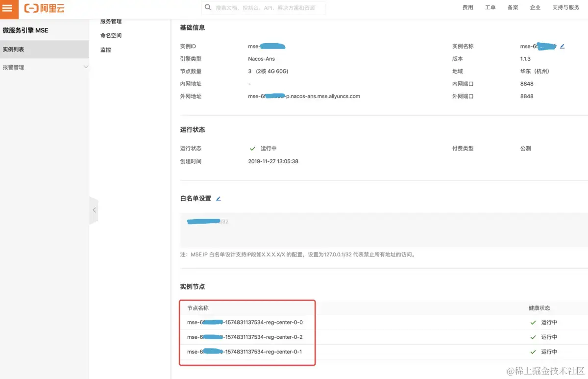Click the 健康状态 column header
Image resolution: width=588 pixels, height=379 pixels.
point(539,308)
